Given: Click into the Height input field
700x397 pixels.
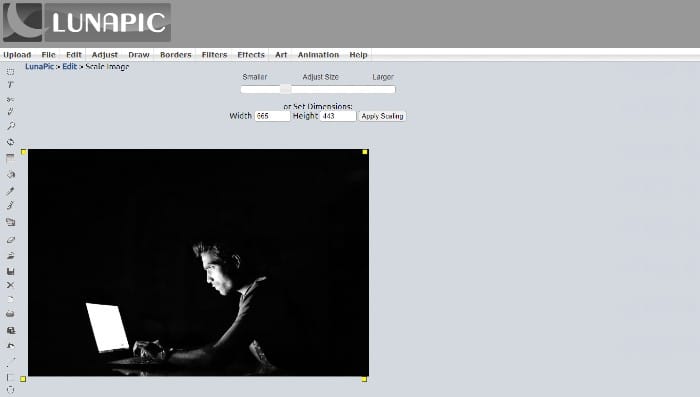Looking at the screenshot, I should (338, 116).
